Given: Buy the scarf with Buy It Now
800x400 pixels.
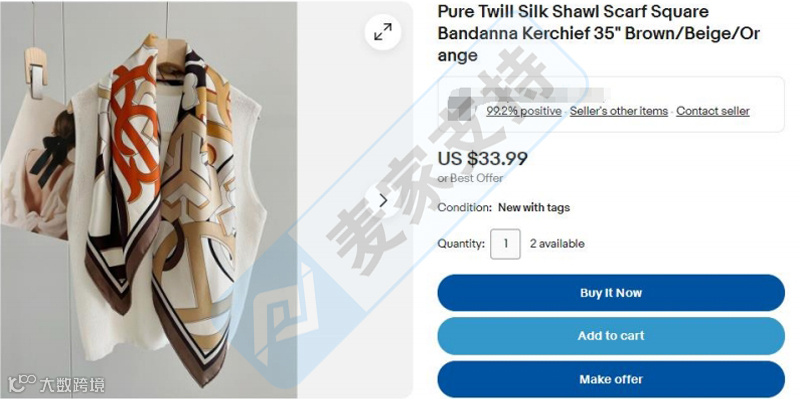Looking at the screenshot, I should [611, 293].
